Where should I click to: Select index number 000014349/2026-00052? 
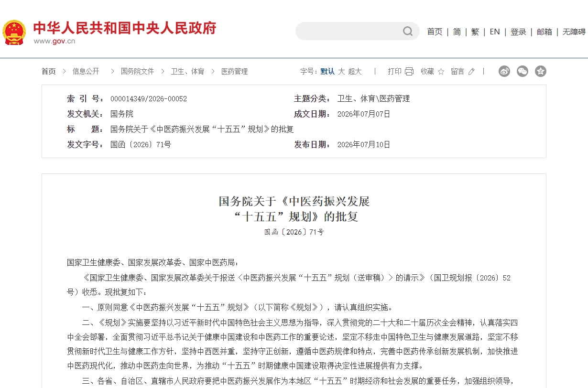[x=149, y=99]
